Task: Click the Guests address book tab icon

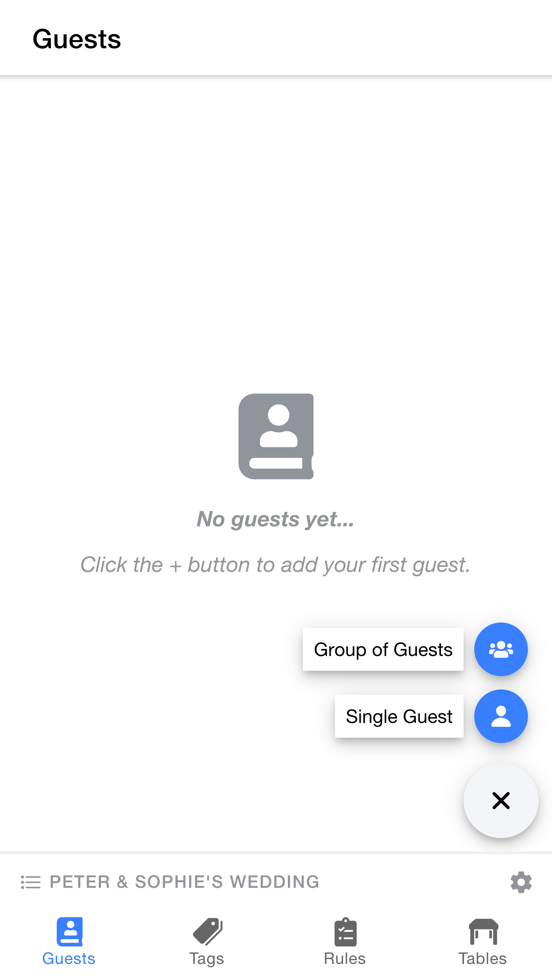Action: point(69,931)
